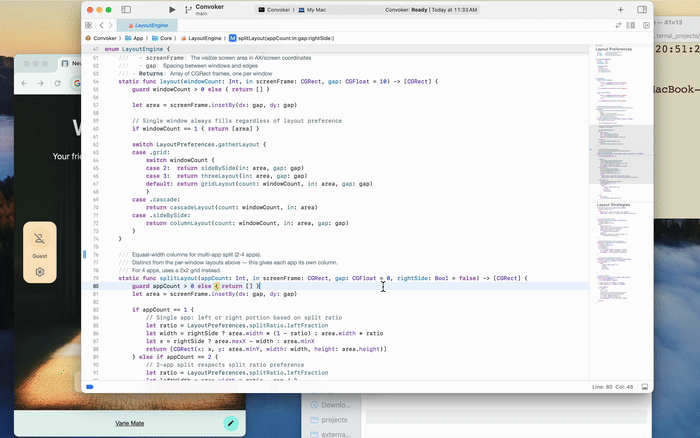Viewport: 700px width, 438px height.
Task: Click the LayoutEngine file breadcrumb
Action: click(201, 38)
